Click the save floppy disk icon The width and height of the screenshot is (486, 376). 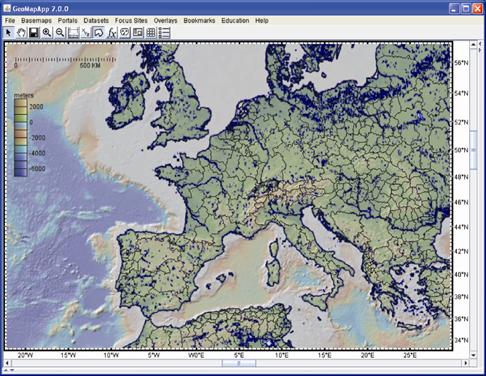[34, 33]
